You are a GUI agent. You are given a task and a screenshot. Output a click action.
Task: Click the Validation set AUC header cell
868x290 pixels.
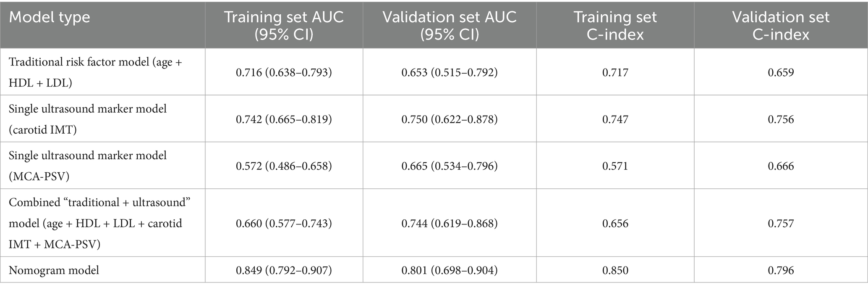tap(450, 25)
